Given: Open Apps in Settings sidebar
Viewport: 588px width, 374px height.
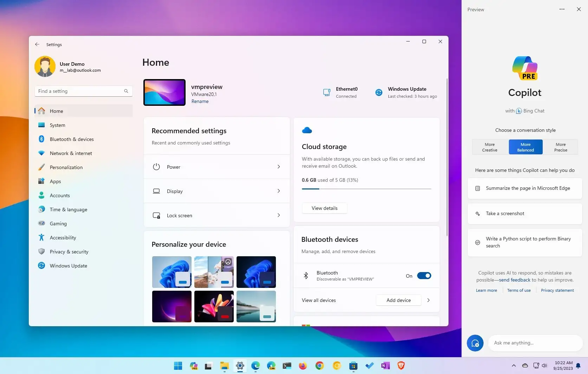Looking at the screenshot, I should point(84,181).
